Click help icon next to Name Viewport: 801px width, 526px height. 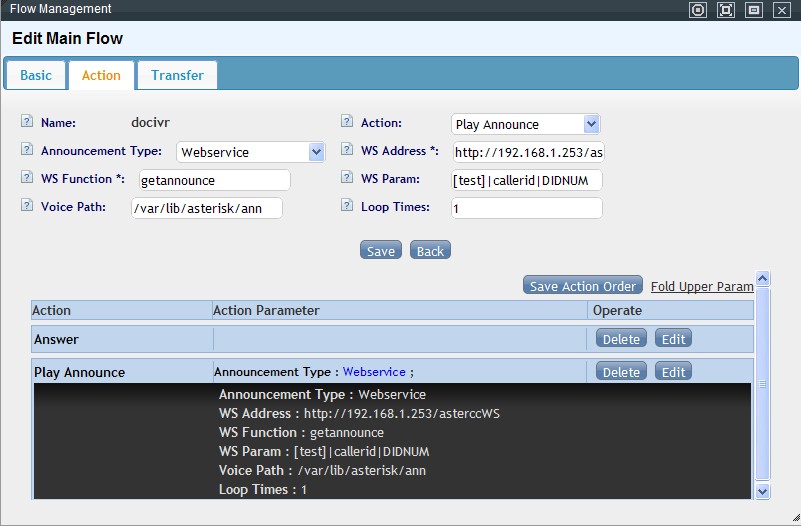(26, 122)
